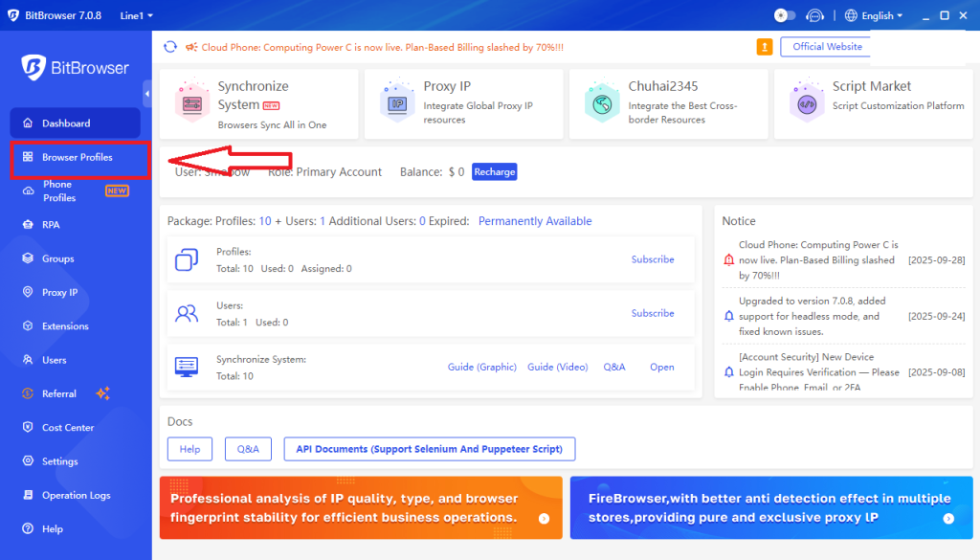Open the headset support icon
Screen dimensions: 980x560
tap(815, 15)
